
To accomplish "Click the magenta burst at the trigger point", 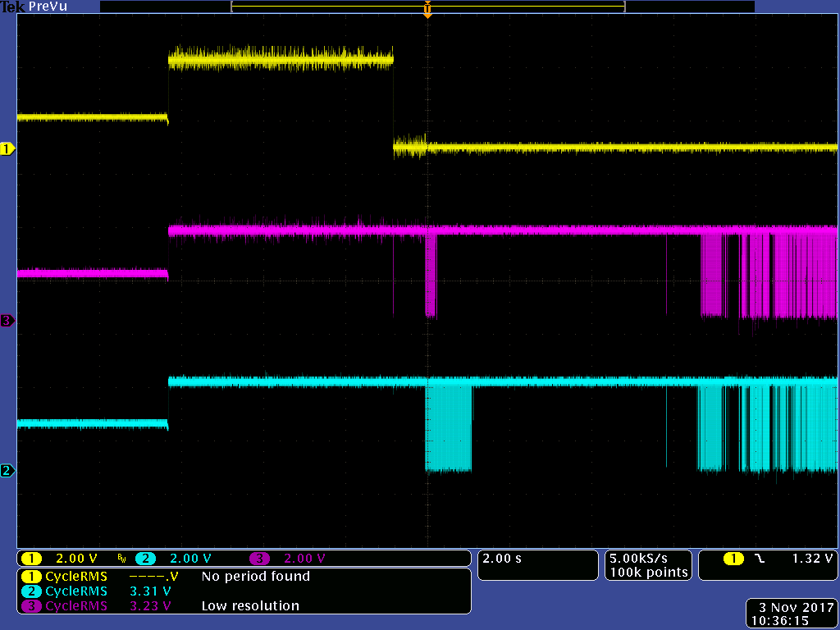I will tap(431, 275).
